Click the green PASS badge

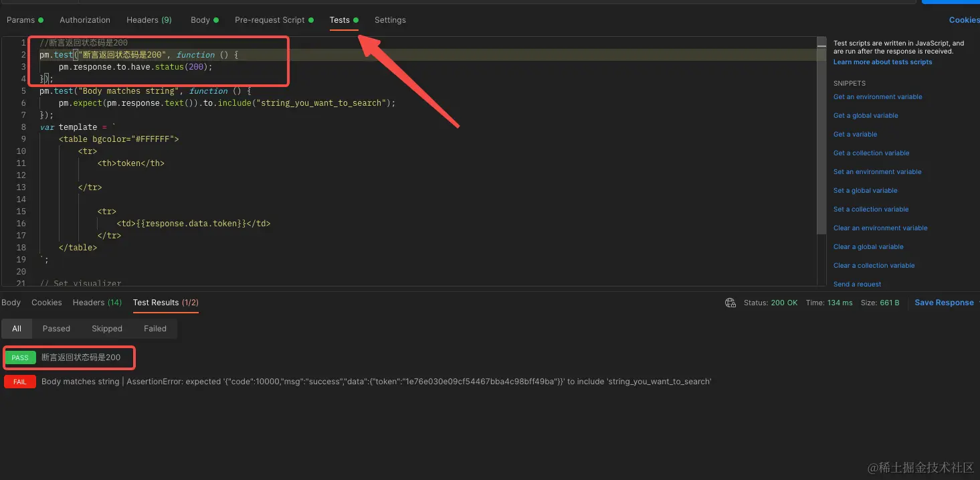coord(20,357)
